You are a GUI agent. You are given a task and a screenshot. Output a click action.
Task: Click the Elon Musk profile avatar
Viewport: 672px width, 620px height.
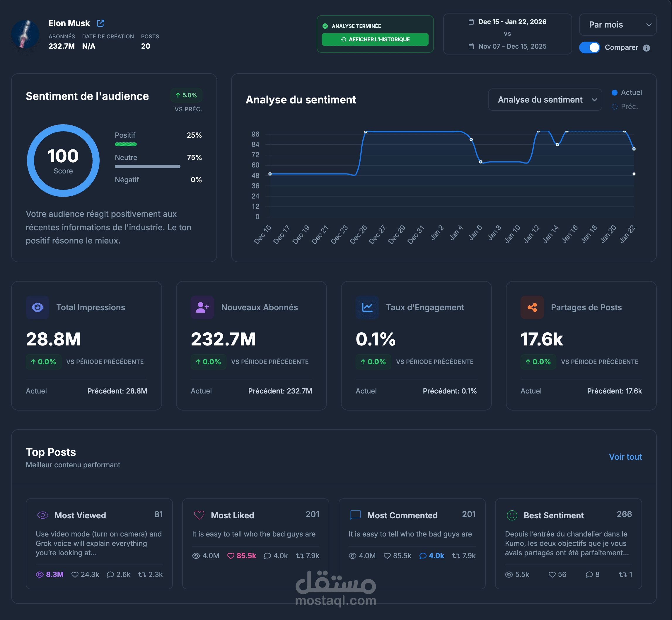click(x=25, y=34)
